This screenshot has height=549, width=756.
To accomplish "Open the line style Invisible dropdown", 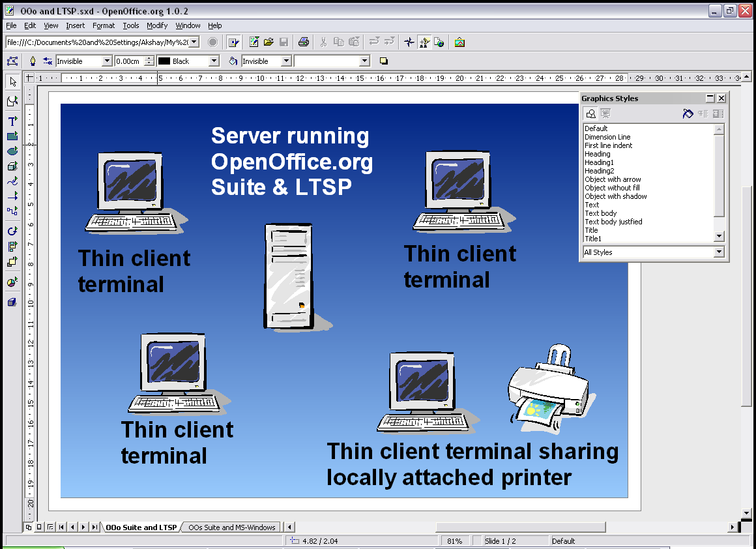I will tap(107, 61).
